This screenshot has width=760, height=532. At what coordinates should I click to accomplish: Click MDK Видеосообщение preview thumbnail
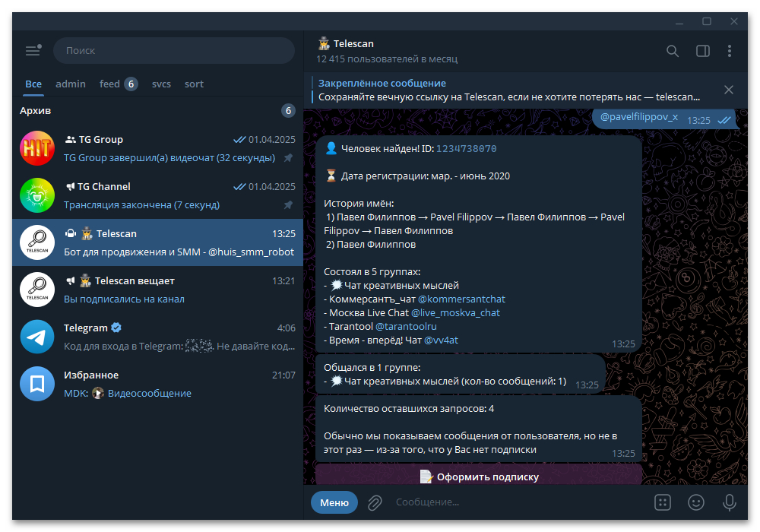tap(98, 393)
